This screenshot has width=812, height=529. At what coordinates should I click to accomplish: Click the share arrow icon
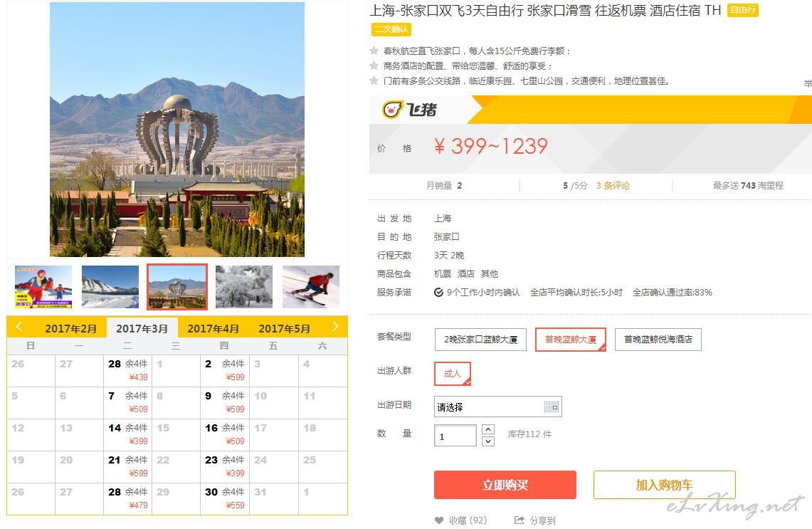[519, 520]
